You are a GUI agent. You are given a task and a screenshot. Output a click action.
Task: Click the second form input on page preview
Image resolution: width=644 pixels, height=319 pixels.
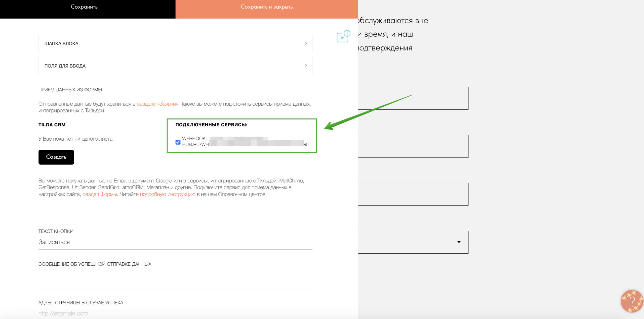click(x=413, y=146)
